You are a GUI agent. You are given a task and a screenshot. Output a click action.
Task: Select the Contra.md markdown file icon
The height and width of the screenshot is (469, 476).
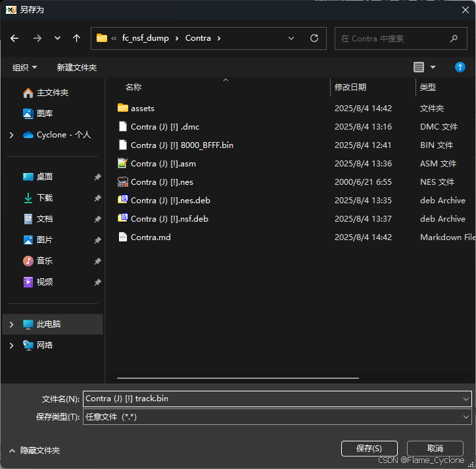tap(123, 237)
